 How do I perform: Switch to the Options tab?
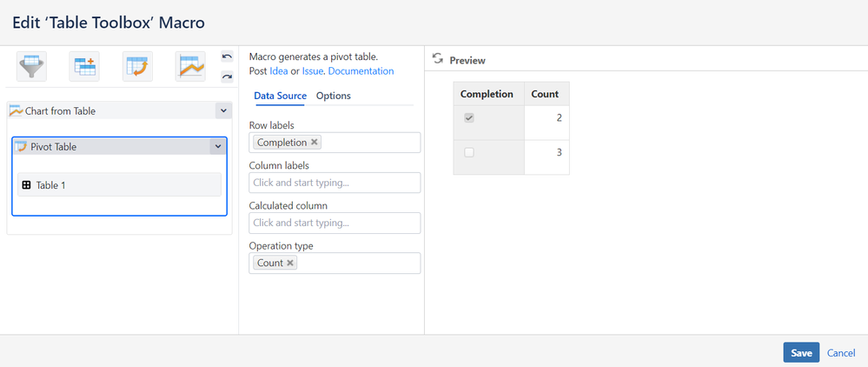coord(334,96)
